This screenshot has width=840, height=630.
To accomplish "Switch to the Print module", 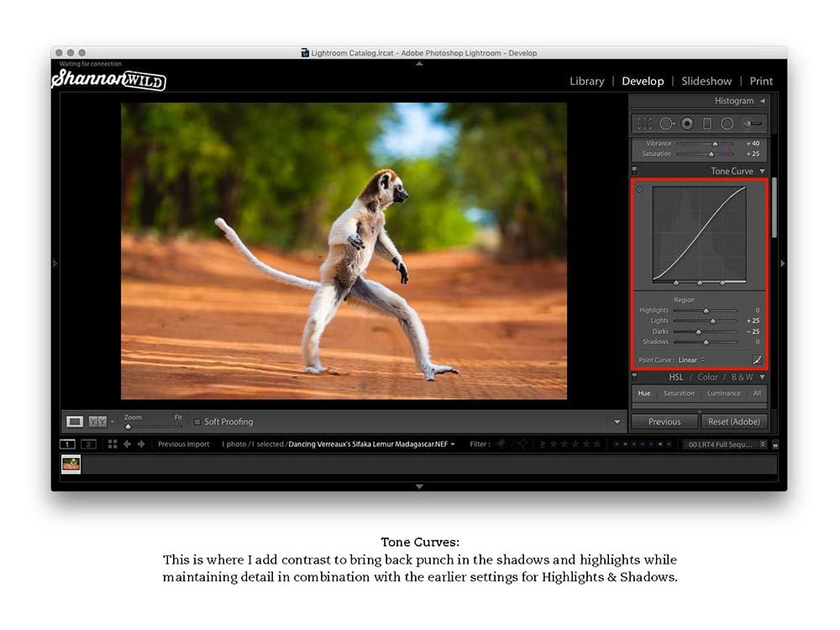I will (761, 81).
